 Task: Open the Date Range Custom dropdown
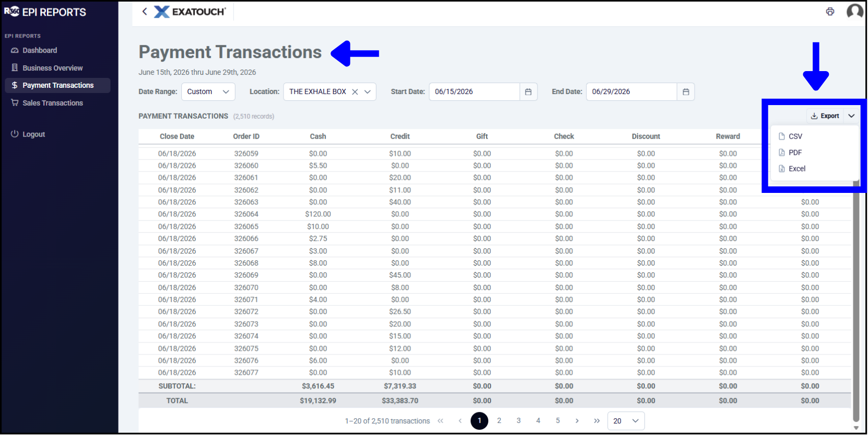(x=208, y=91)
